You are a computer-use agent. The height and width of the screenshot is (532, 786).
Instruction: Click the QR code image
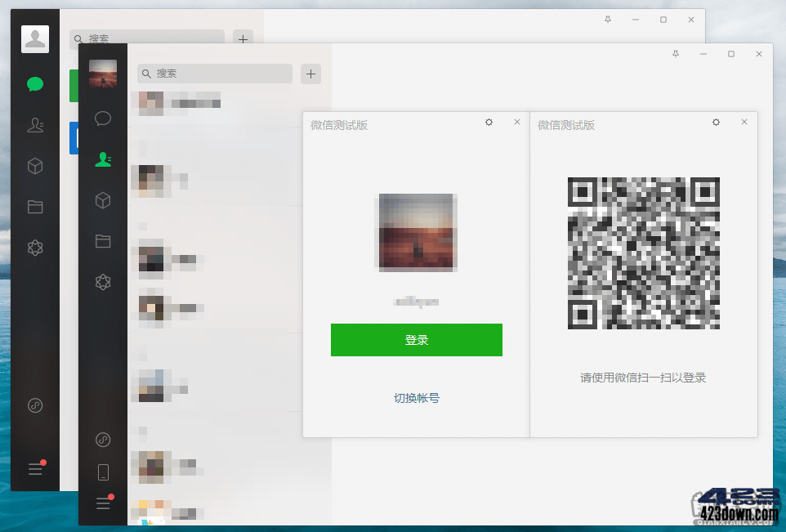click(x=644, y=253)
